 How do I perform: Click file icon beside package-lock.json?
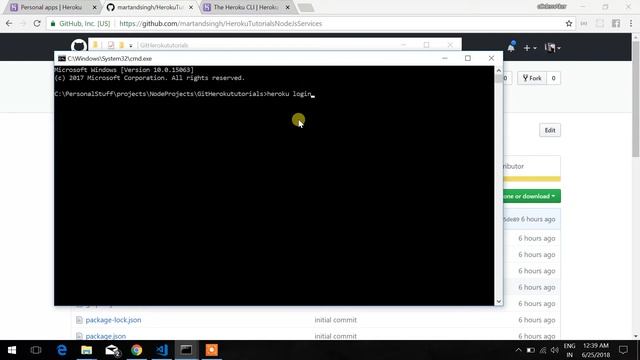pyautogui.click(x=79, y=320)
